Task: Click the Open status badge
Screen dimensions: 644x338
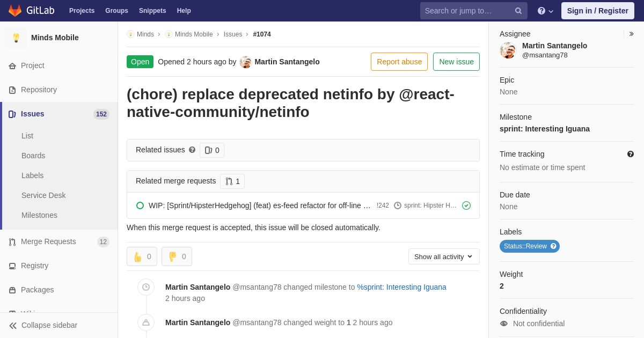Action: [x=140, y=62]
